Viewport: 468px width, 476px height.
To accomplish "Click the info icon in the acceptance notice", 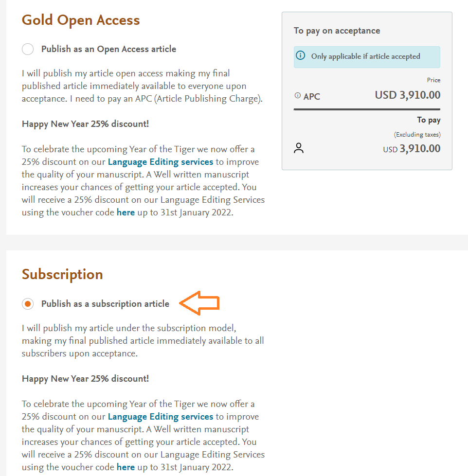I will click(301, 56).
